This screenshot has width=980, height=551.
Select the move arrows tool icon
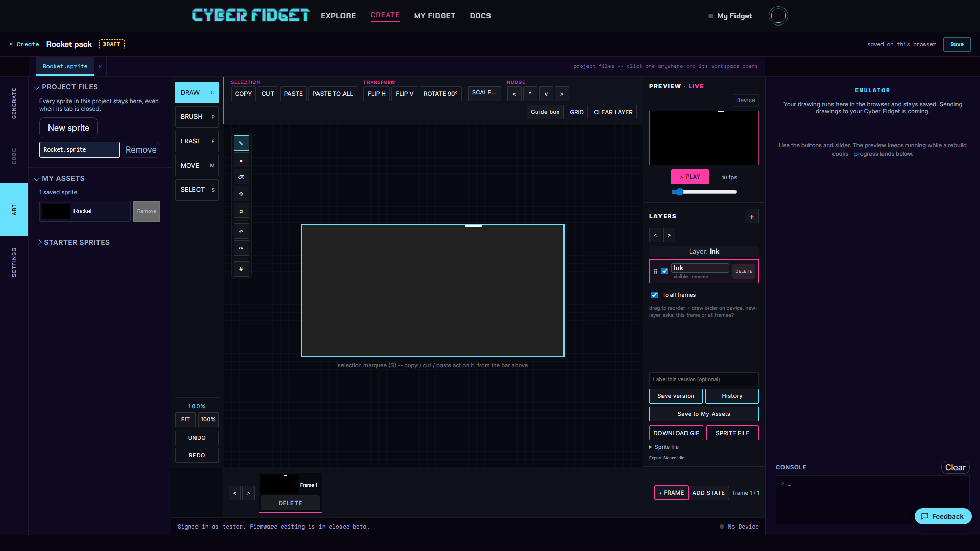coord(241,194)
